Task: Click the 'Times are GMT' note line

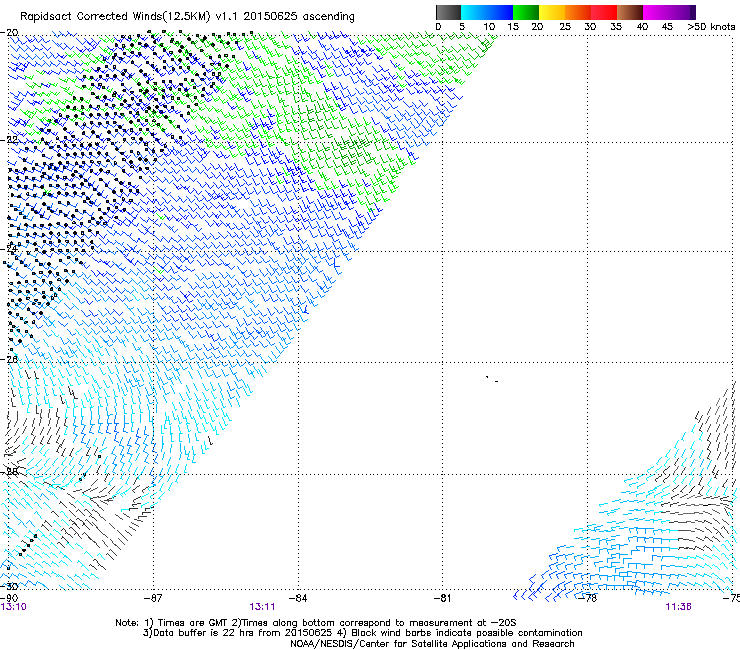Action: 316,623
